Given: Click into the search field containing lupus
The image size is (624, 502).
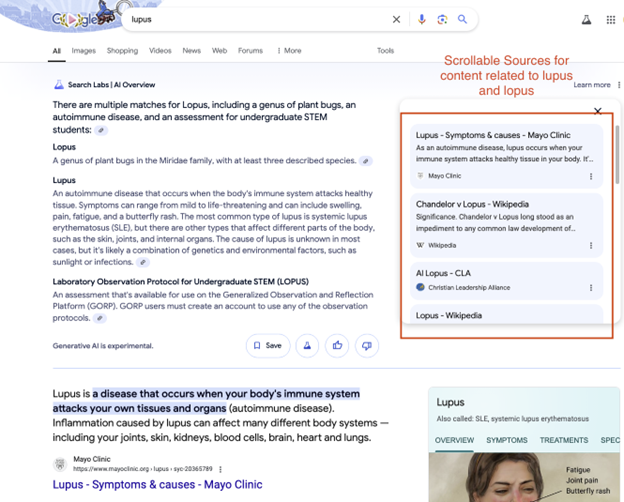Looking at the screenshot, I should (250, 19).
